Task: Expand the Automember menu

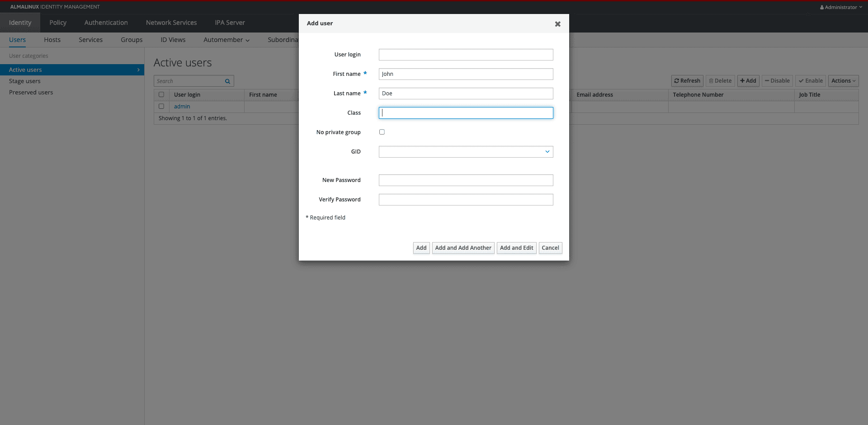Action: [226, 40]
